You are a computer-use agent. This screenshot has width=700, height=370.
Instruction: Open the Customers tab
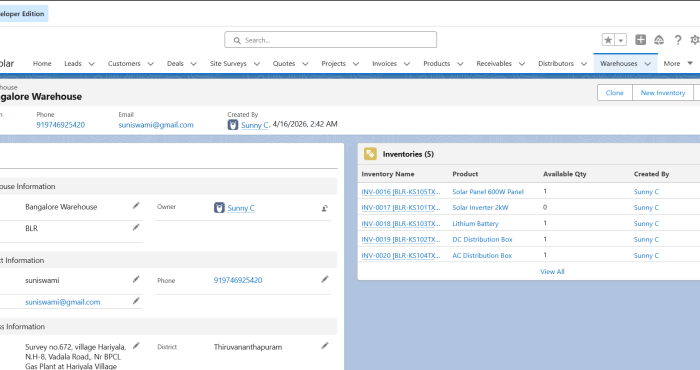(124, 63)
